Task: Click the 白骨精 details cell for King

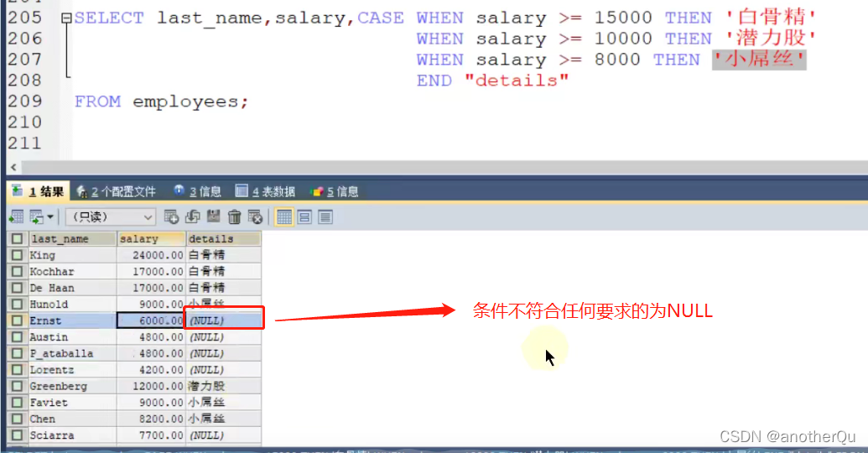Action: (224, 255)
